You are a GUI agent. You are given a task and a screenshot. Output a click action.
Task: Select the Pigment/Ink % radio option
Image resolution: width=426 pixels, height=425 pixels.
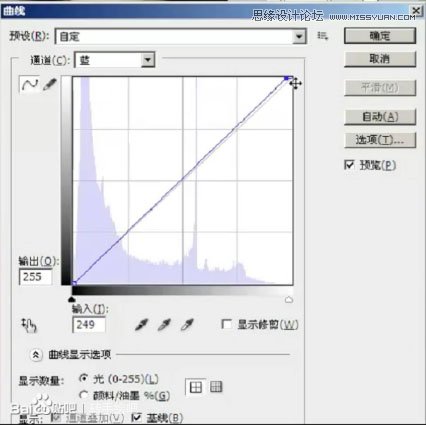pos(84,395)
